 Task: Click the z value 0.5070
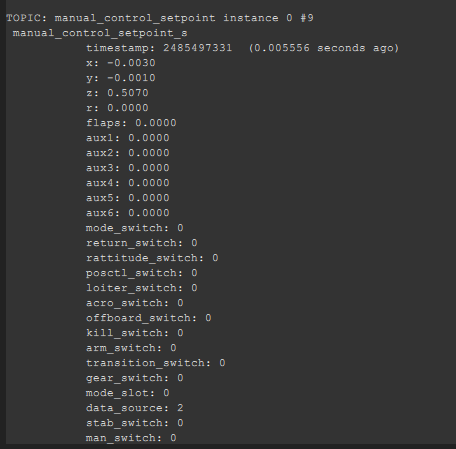128,93
